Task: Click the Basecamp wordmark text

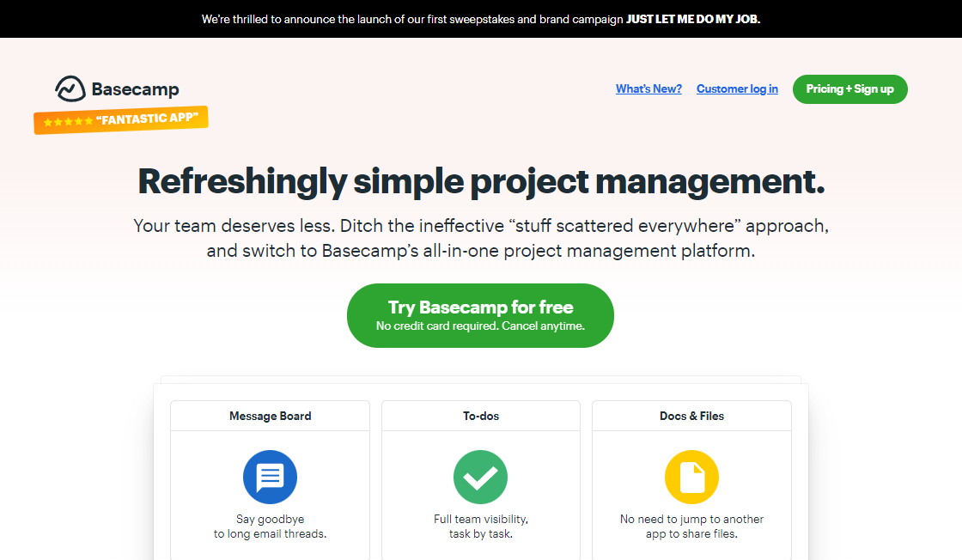Action: (135, 89)
